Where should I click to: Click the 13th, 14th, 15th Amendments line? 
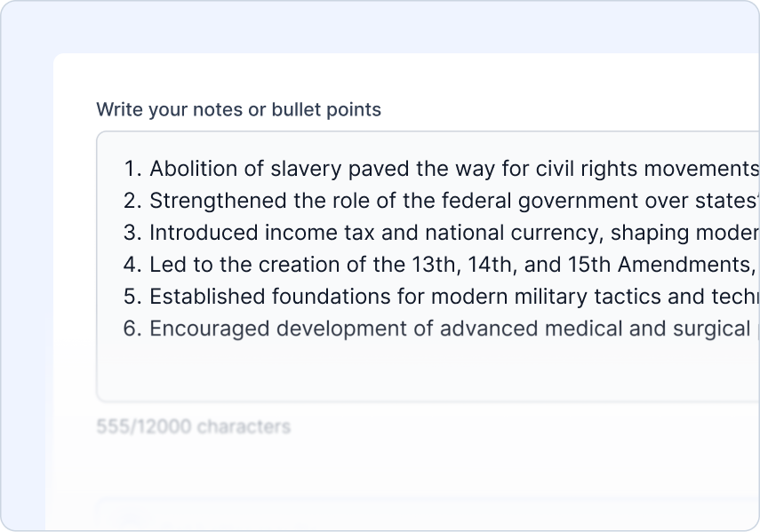coord(356,264)
